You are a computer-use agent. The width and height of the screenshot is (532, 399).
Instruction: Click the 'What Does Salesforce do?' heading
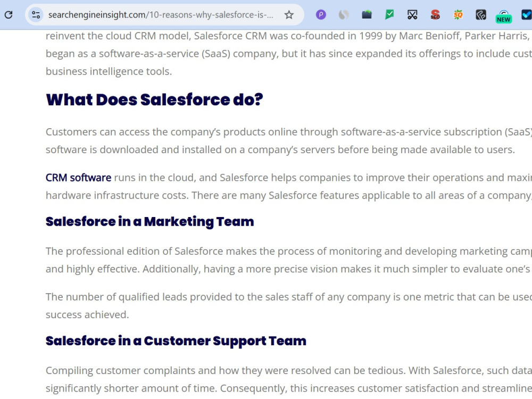coord(154,99)
